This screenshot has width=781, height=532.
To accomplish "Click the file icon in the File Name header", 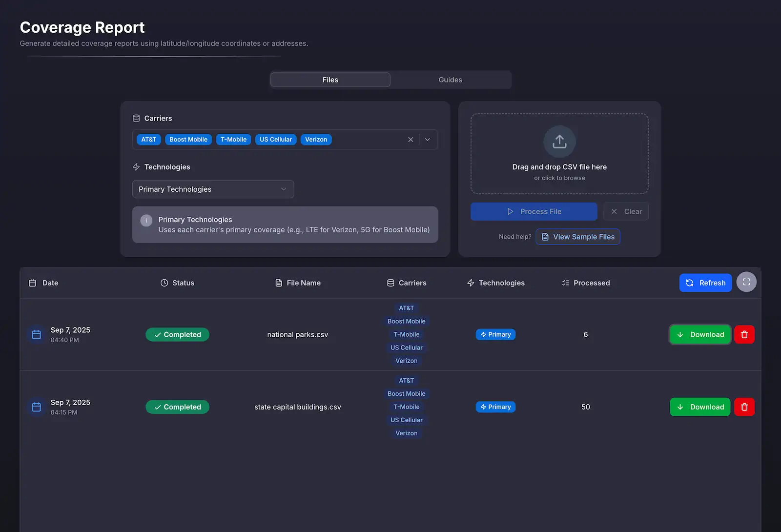I will click(x=278, y=283).
